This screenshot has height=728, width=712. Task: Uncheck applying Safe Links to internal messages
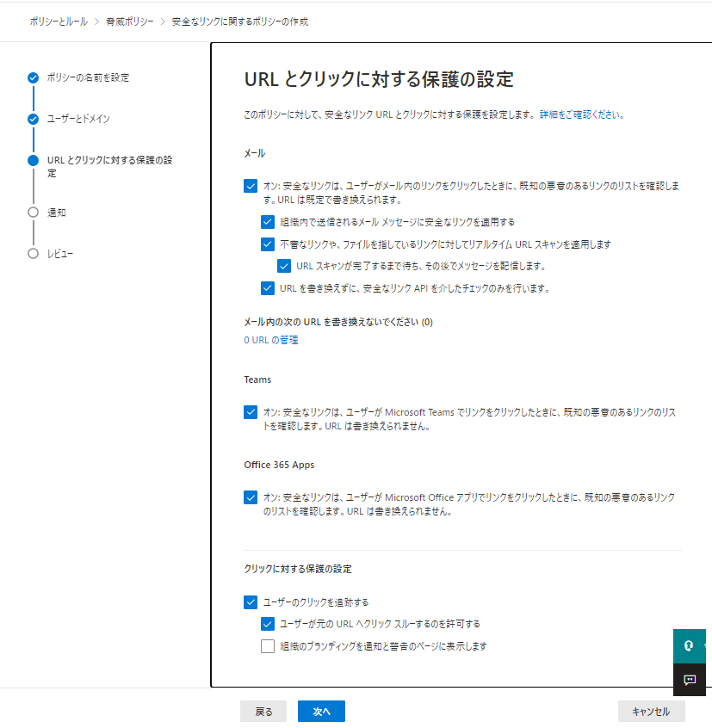(268, 222)
